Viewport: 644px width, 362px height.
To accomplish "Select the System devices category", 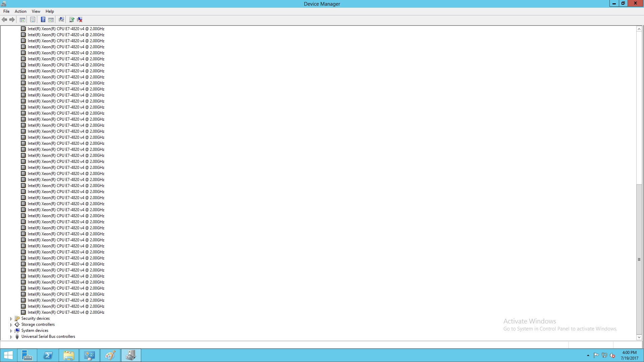I will click(x=35, y=330).
